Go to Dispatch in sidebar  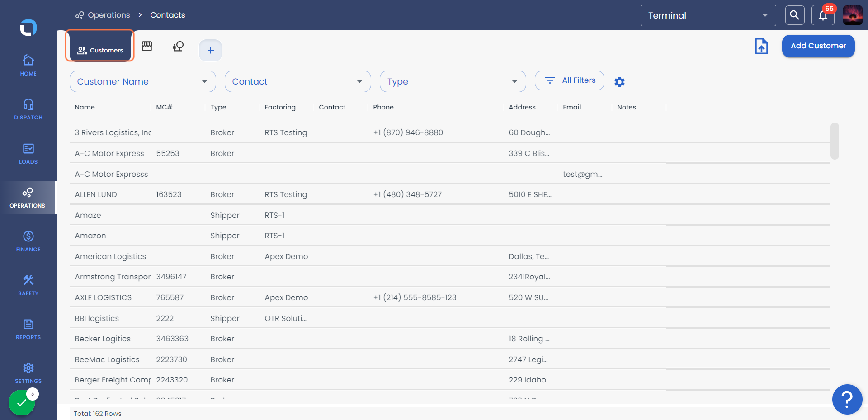[28, 109]
